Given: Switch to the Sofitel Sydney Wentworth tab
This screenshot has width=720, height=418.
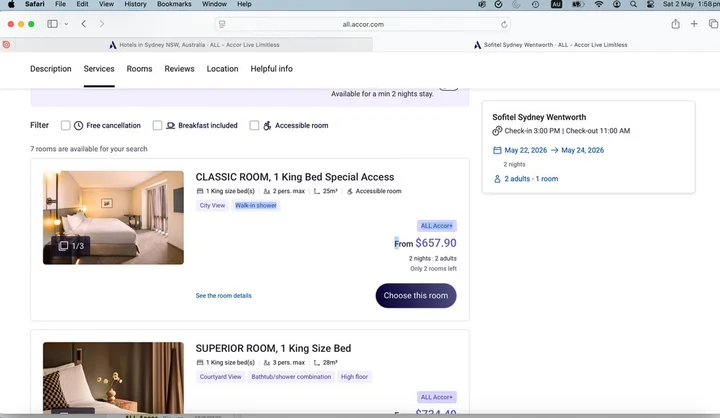Looking at the screenshot, I should click(x=551, y=45).
